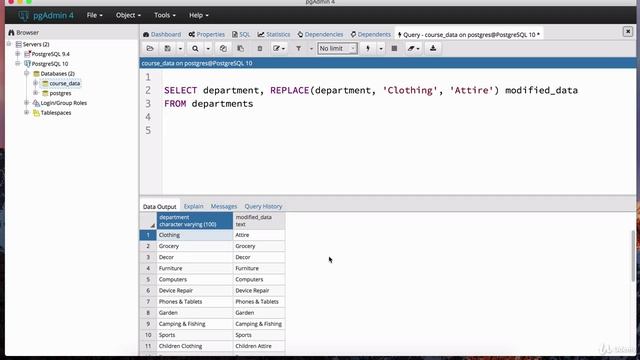Click the Delete trash icon
640x360 pixels.
tap(260, 49)
